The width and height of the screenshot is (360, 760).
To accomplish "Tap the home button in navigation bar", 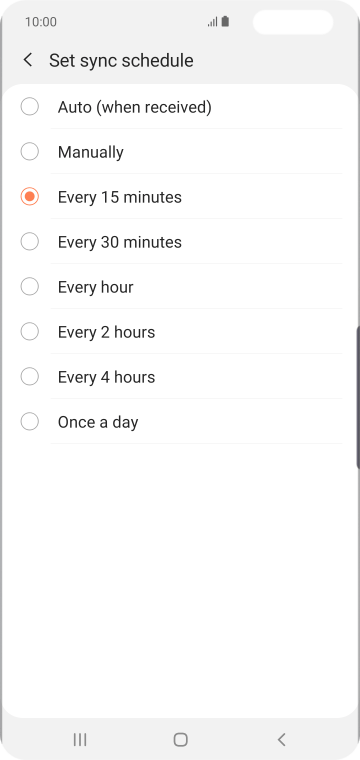I will pyautogui.click(x=180, y=739).
